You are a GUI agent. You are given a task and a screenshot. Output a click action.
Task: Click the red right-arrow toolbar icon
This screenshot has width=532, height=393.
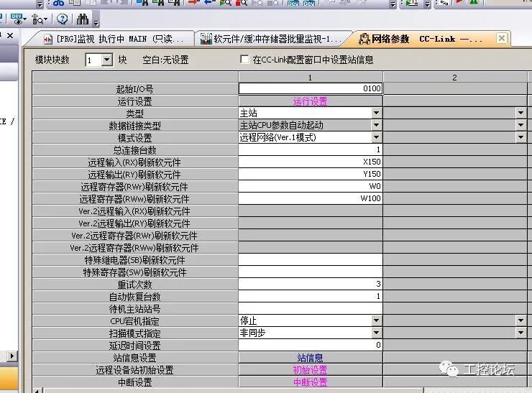[193, 2]
